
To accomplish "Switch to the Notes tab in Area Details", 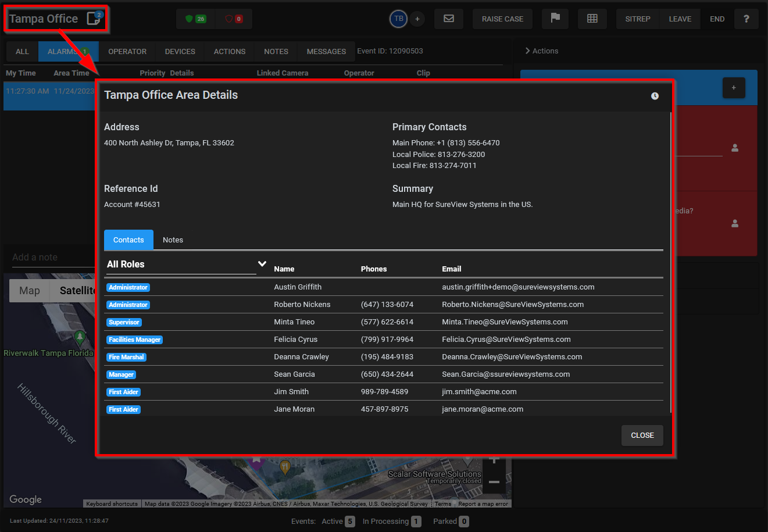I will click(173, 240).
